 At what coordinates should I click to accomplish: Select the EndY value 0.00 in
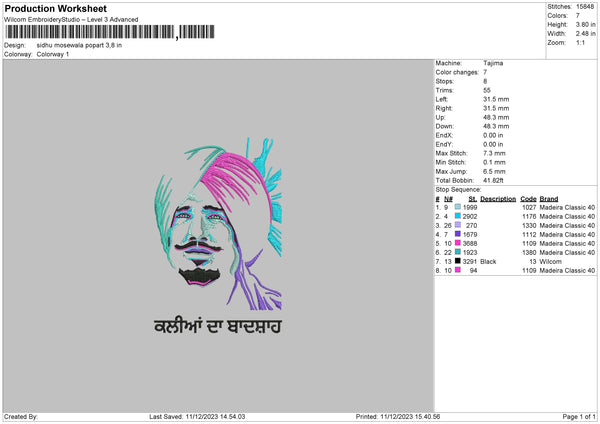493,144
